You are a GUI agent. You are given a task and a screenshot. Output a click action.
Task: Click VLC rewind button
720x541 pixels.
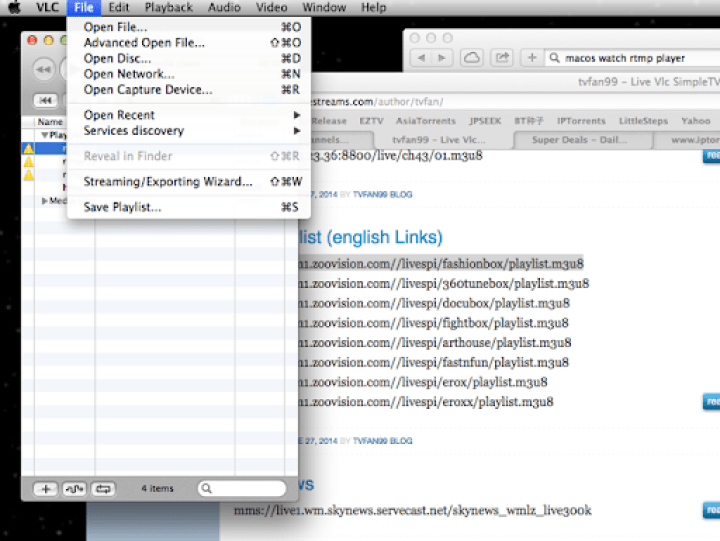point(44,69)
